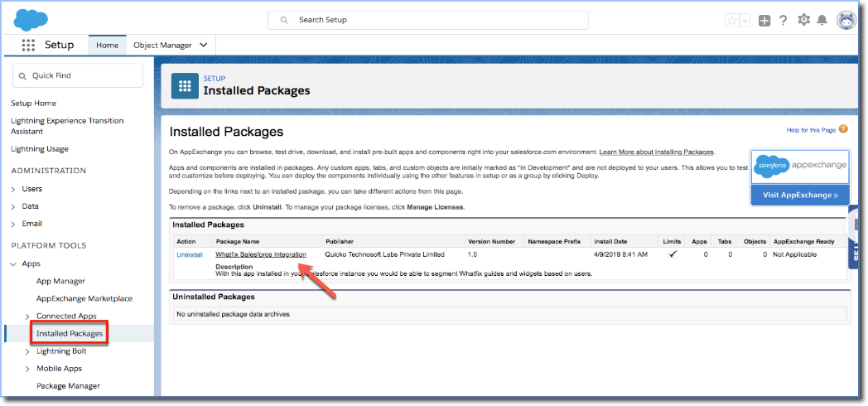The width and height of the screenshot is (868, 406).
Task: Click the Limits checkmark for Whatfix package
Action: pos(673,255)
